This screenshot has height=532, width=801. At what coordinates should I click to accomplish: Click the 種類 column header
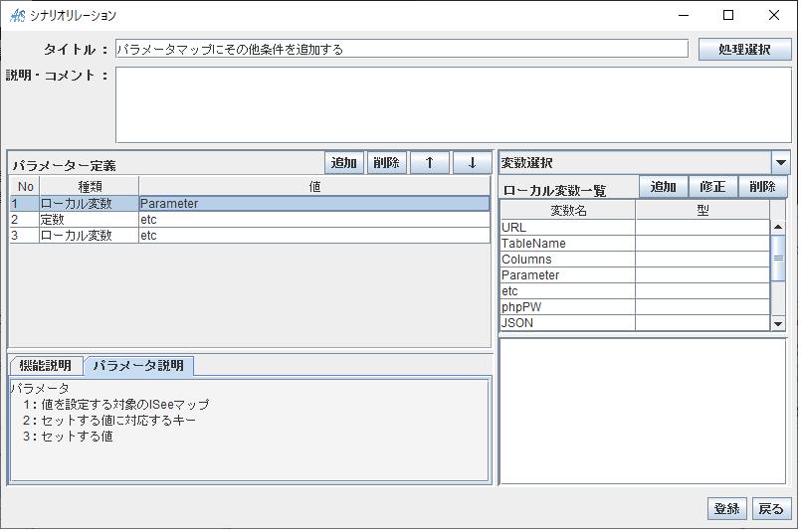[x=89, y=186]
